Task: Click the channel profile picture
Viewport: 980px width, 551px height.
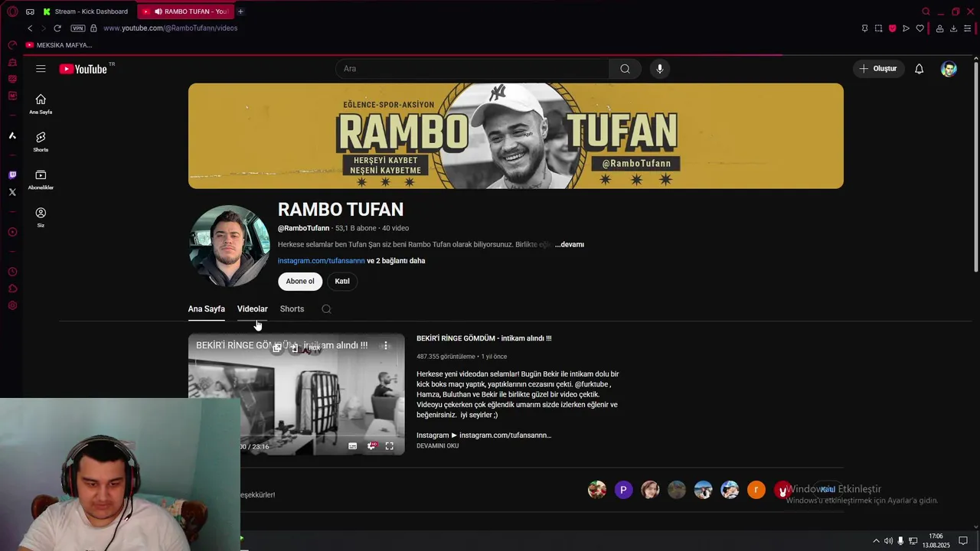Action: 229,246
